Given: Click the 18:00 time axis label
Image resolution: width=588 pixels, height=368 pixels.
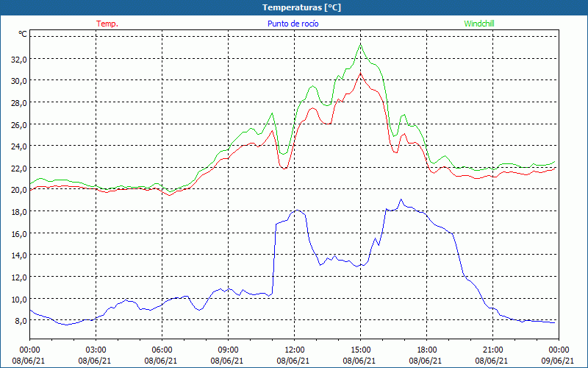Looking at the screenshot, I should [x=427, y=350].
